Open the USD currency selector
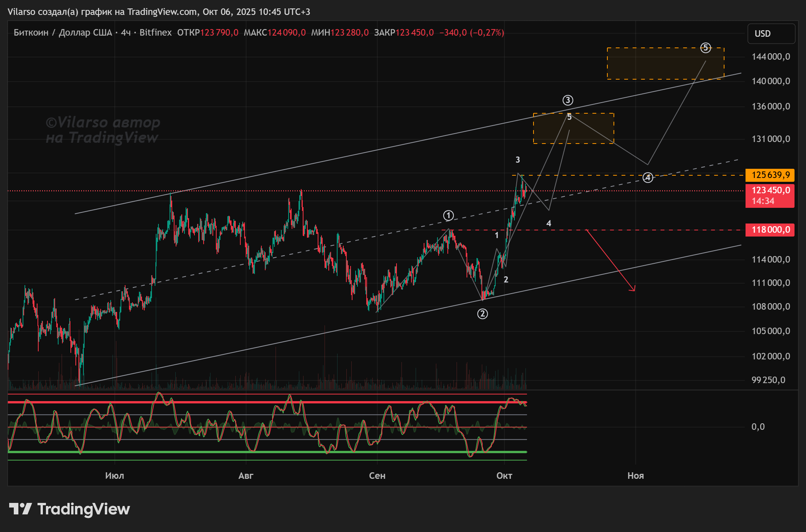806x532 pixels. (771, 34)
